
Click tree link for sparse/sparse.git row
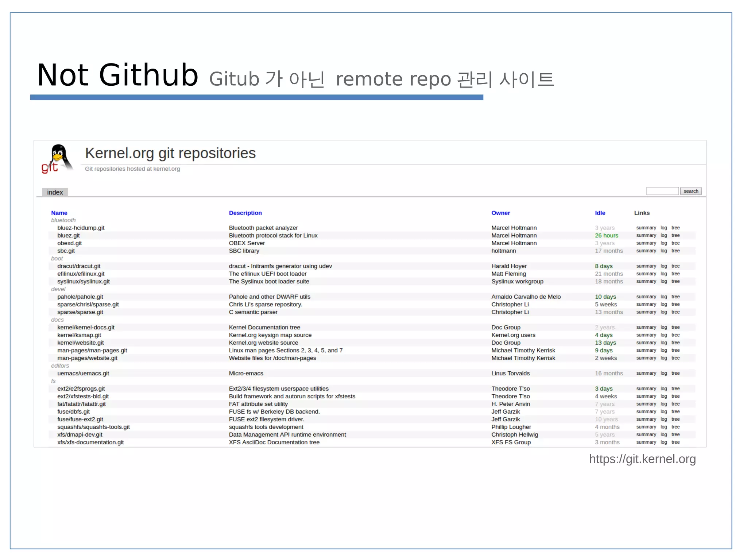676,312
